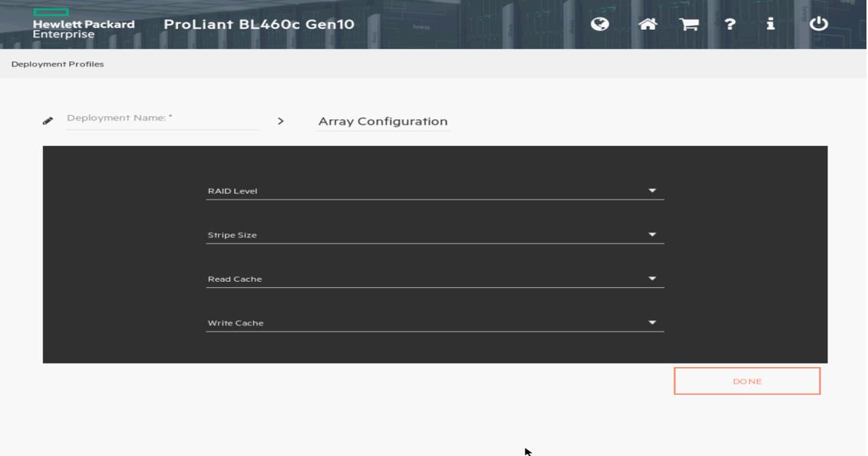Click the help question mark icon
The image size is (868, 456).
[x=729, y=24]
